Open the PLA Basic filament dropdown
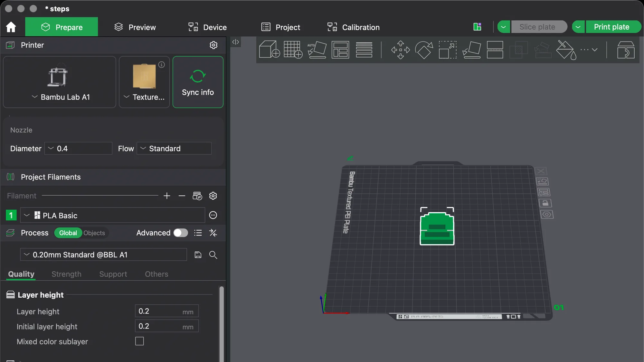 click(x=113, y=215)
